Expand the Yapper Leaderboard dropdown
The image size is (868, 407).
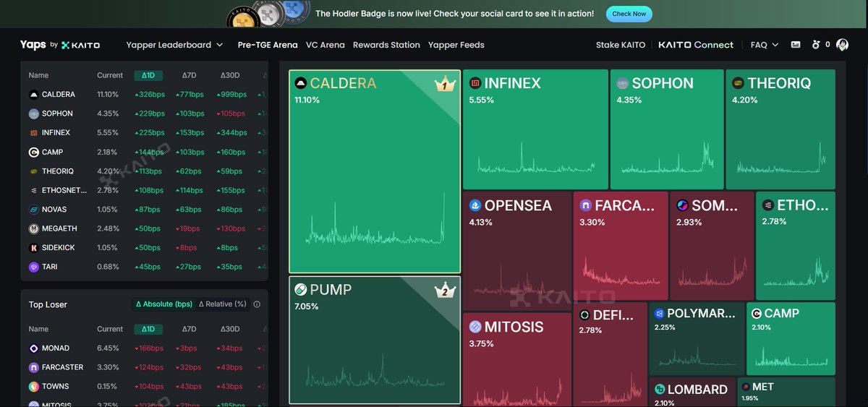174,45
